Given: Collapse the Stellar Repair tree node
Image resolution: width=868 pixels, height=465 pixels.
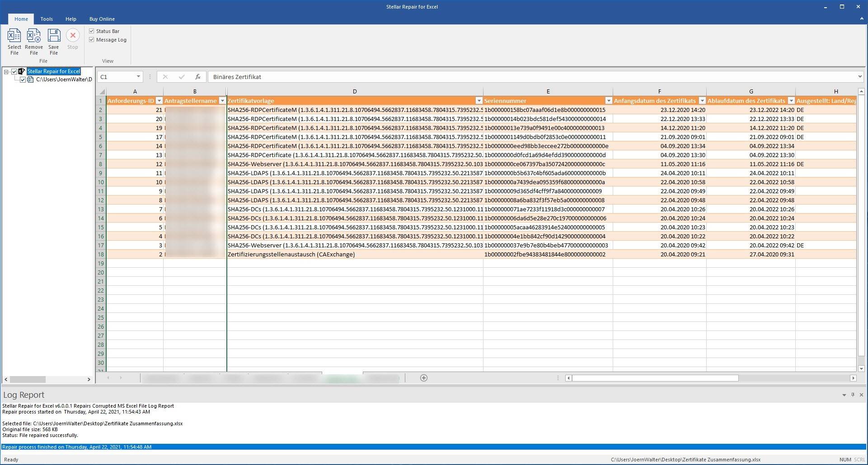Looking at the screenshot, I should pos(6,71).
